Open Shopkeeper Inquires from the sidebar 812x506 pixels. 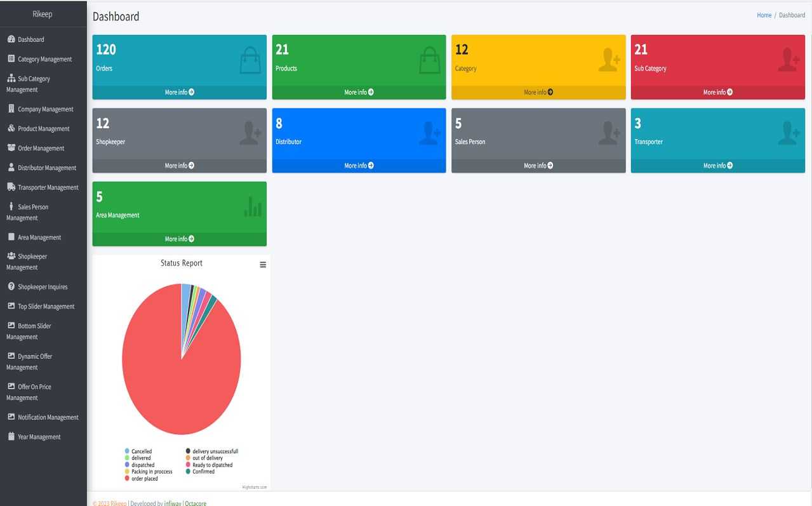click(x=10, y=286)
